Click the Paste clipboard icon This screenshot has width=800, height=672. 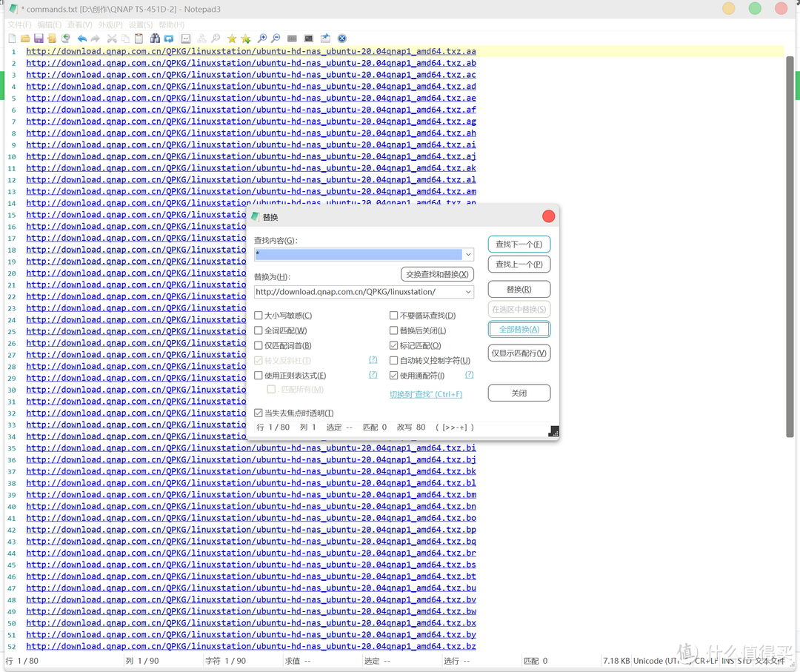139,39
